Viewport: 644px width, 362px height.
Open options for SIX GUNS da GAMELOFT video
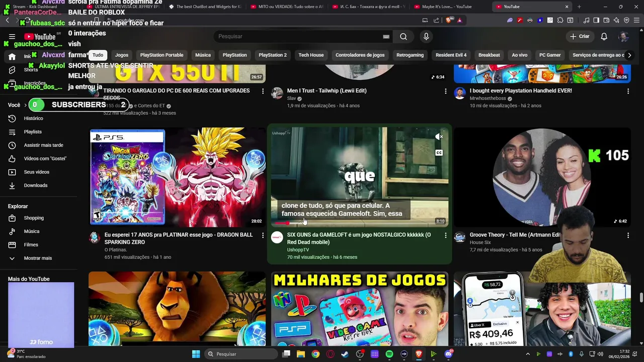coord(445,235)
